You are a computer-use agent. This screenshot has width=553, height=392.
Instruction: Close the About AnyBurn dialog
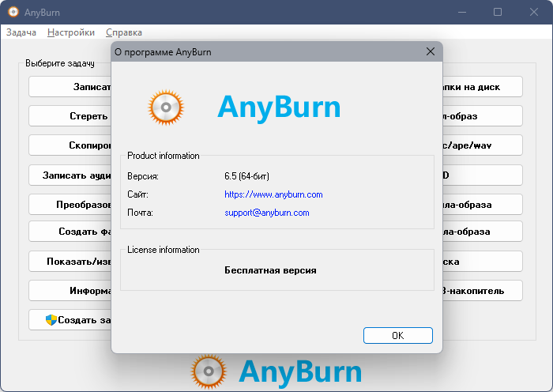431,51
